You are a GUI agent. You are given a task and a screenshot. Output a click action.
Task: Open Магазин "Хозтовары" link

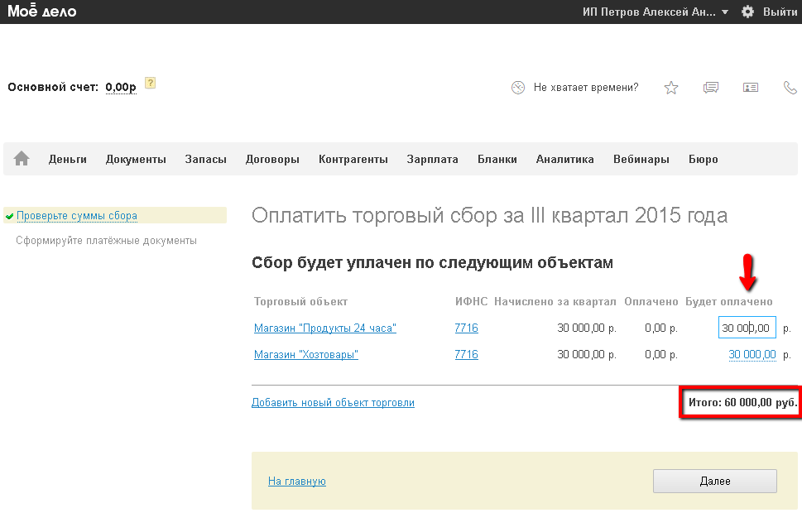[x=306, y=355]
